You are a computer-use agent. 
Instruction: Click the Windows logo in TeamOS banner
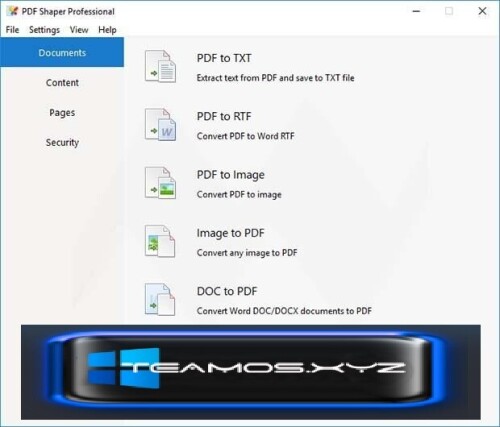coord(124,368)
